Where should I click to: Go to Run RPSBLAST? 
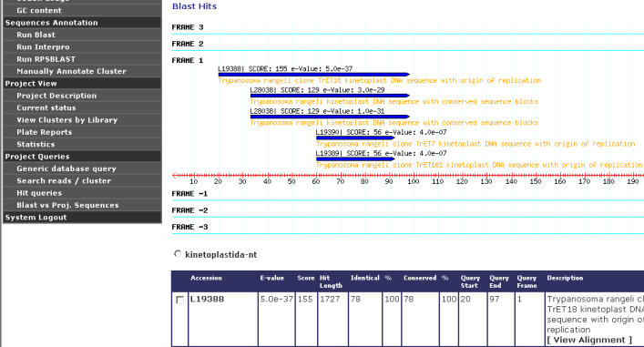pos(46,59)
